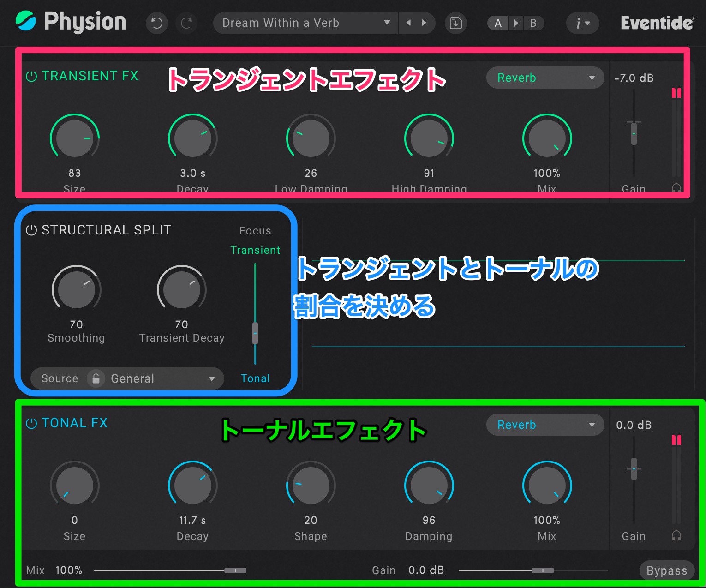Screen dimensions: 706x588
Task: Solo Tonal FX with headphone icon
Action: point(676,535)
